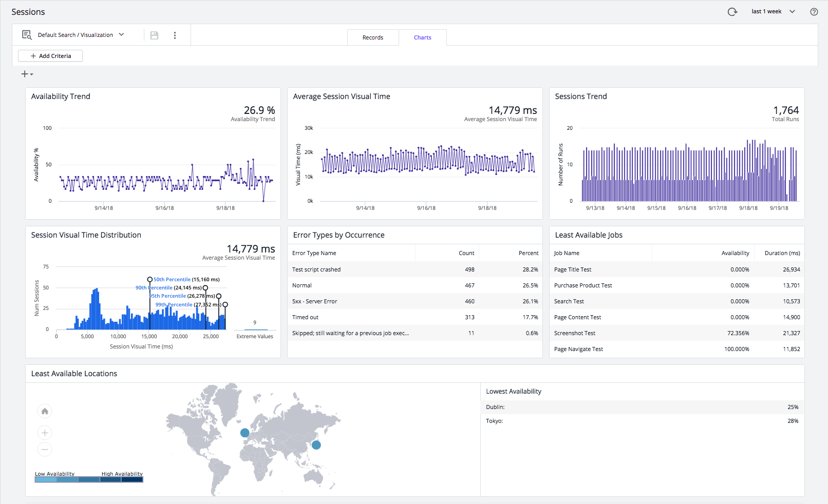This screenshot has height=504, width=828.
Task: Click the saved search list icon
Action: 27,35
